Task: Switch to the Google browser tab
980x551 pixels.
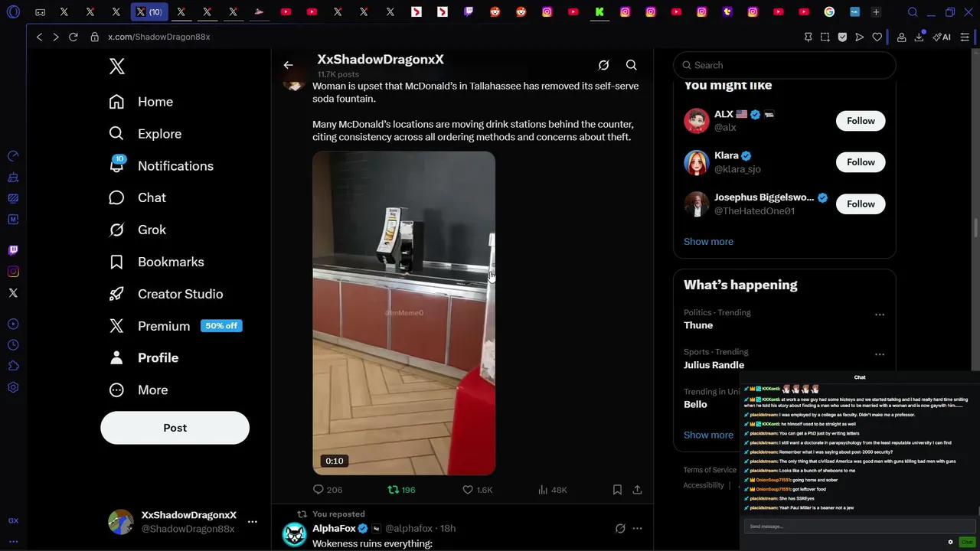Action: (x=829, y=12)
